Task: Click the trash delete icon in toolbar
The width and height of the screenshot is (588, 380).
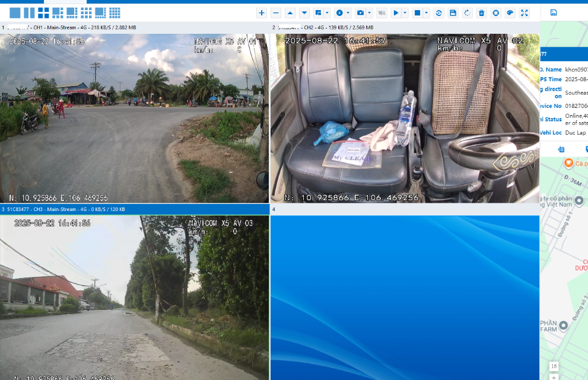Action: [481, 13]
